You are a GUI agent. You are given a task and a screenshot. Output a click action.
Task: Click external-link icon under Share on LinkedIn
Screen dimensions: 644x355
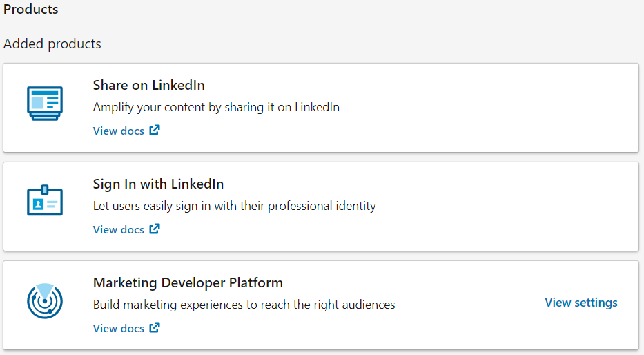pyautogui.click(x=155, y=131)
